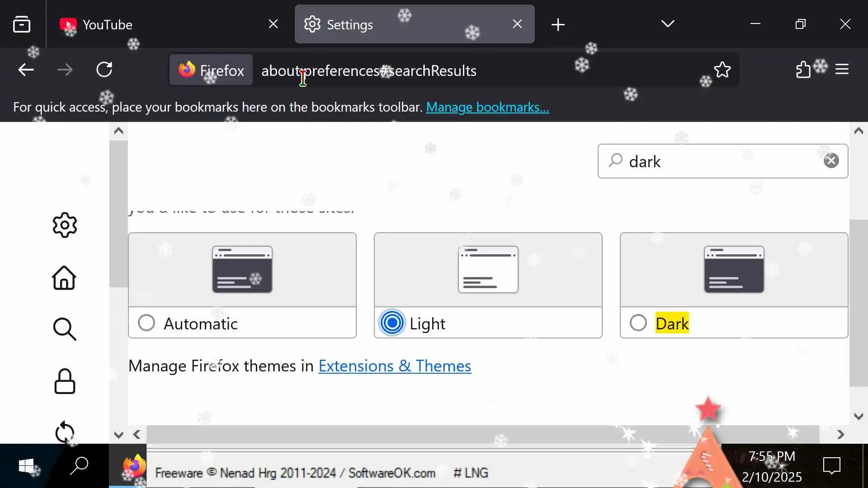
Task: Reload the current page
Action: point(104,70)
